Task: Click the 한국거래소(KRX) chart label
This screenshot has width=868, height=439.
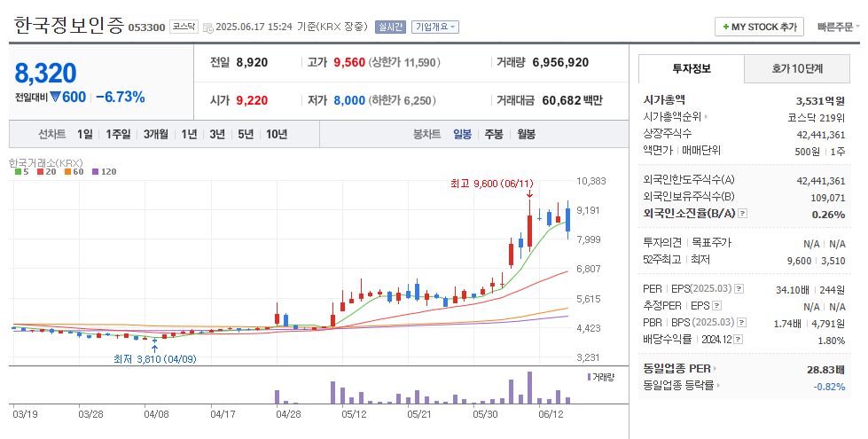Action: [45, 163]
